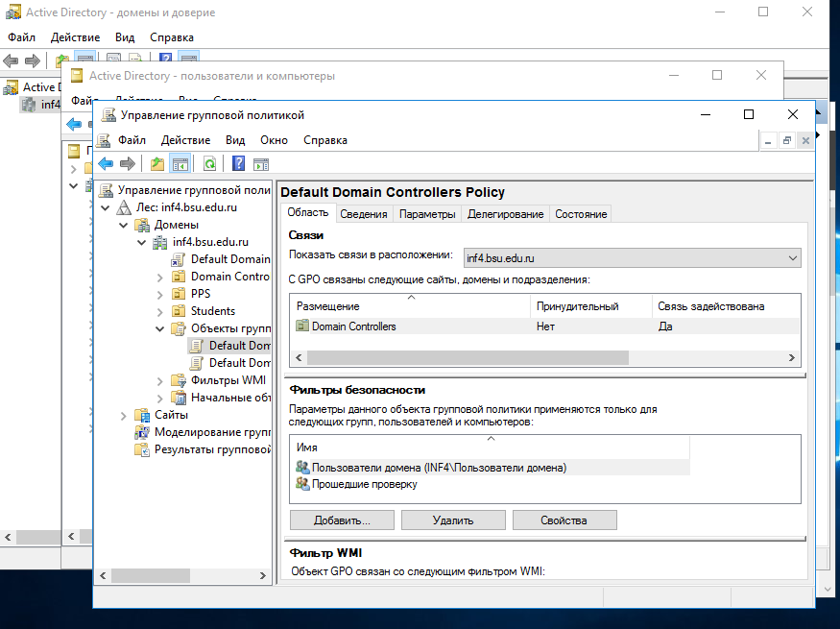Open the Файл menu in Group Policy Management
This screenshot has height=629, width=840.
pyautogui.click(x=132, y=140)
